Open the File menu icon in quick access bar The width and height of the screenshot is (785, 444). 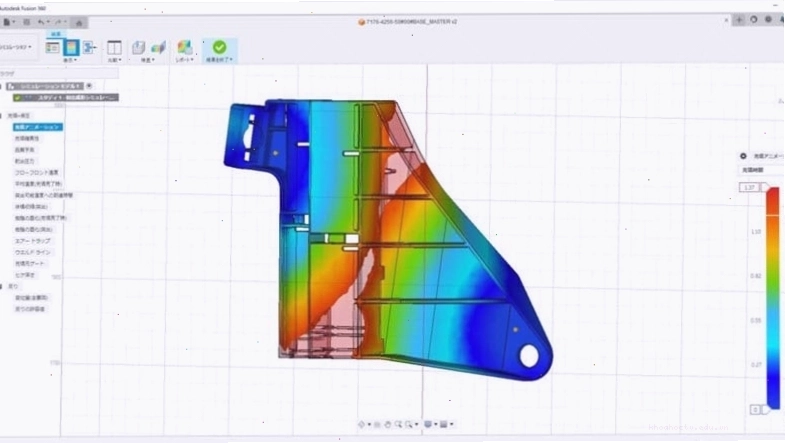[x=9, y=22]
